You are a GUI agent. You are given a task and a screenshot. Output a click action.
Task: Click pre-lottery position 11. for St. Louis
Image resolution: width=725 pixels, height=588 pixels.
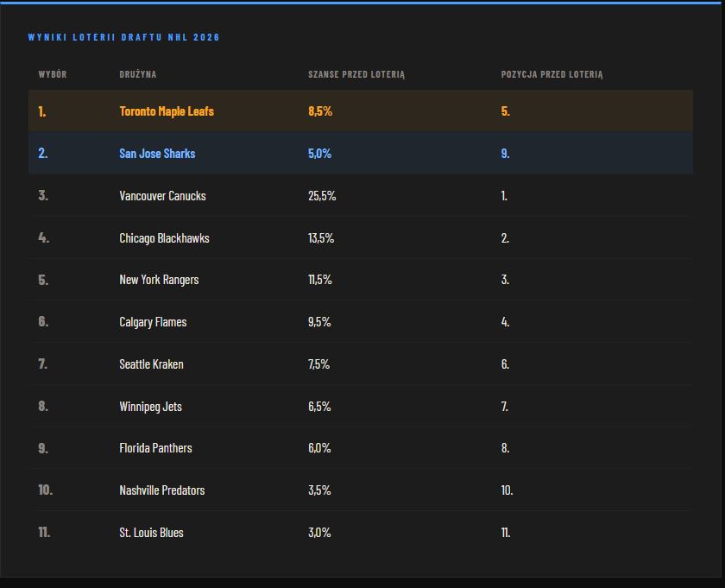506,533
